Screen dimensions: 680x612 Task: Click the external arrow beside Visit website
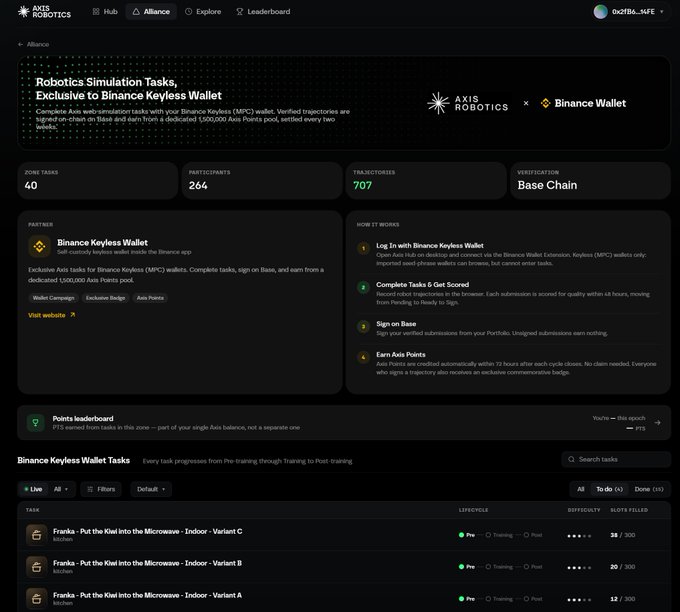[72, 315]
